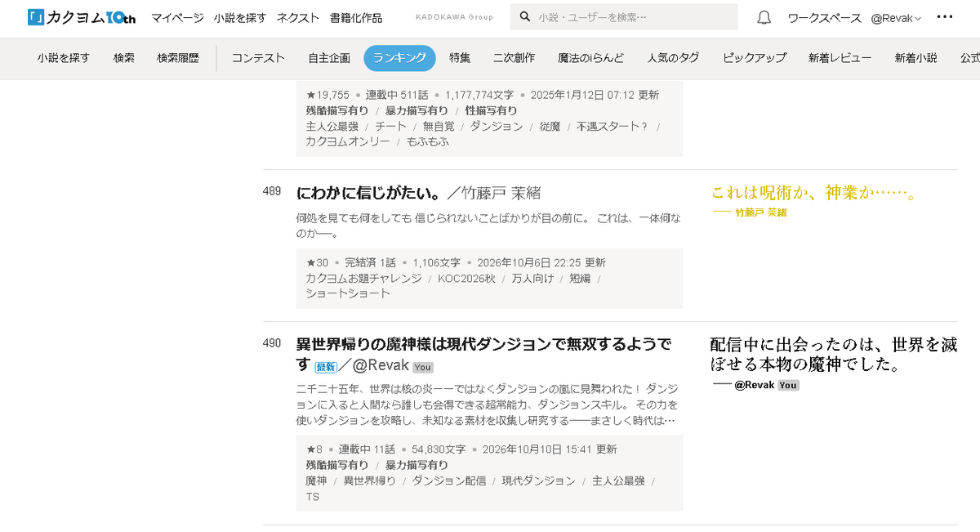The width and height of the screenshot is (980, 532).
Task: Open the 新着レビュー tab
Action: tap(840, 58)
